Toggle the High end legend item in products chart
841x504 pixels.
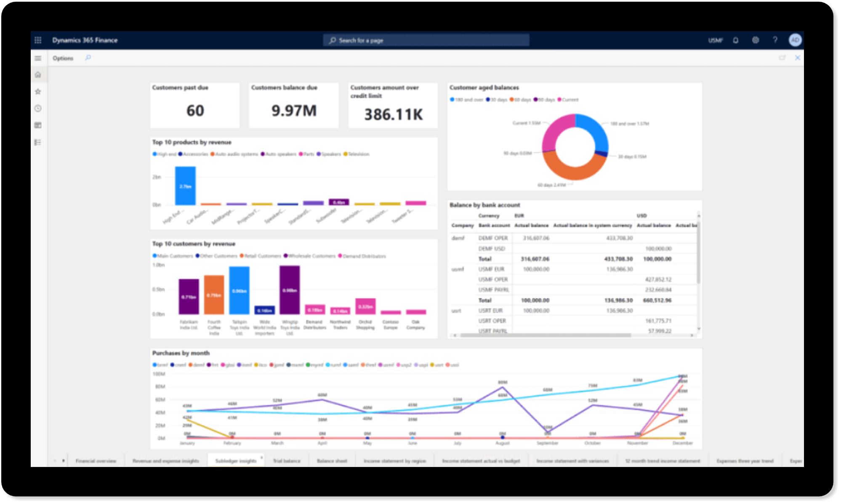pos(165,154)
